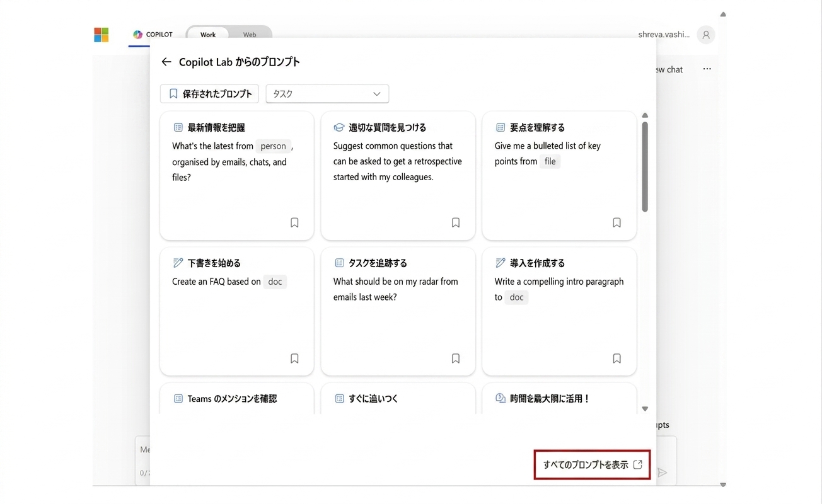This screenshot has width=822, height=504.
Task: Switch to Web mode
Action: tap(250, 35)
